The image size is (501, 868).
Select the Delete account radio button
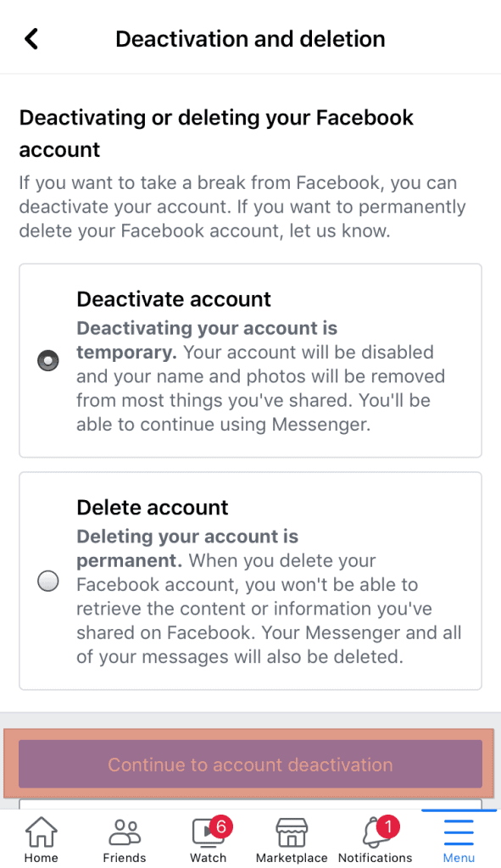click(x=48, y=581)
